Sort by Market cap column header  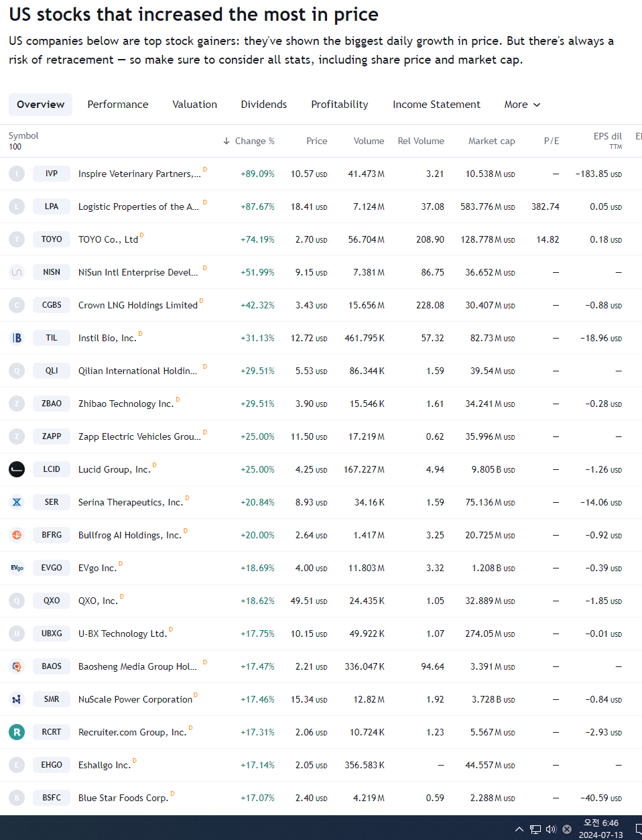point(492,141)
